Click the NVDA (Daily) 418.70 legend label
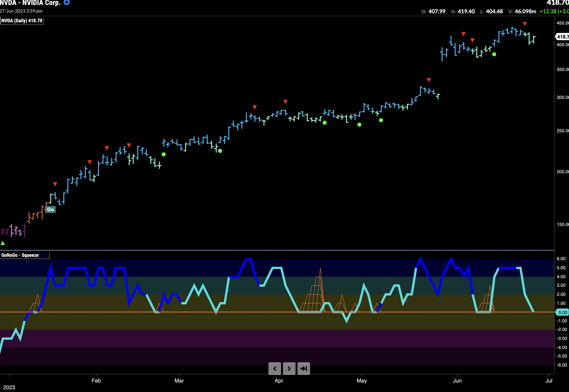This screenshot has height=392, width=569. [22, 21]
